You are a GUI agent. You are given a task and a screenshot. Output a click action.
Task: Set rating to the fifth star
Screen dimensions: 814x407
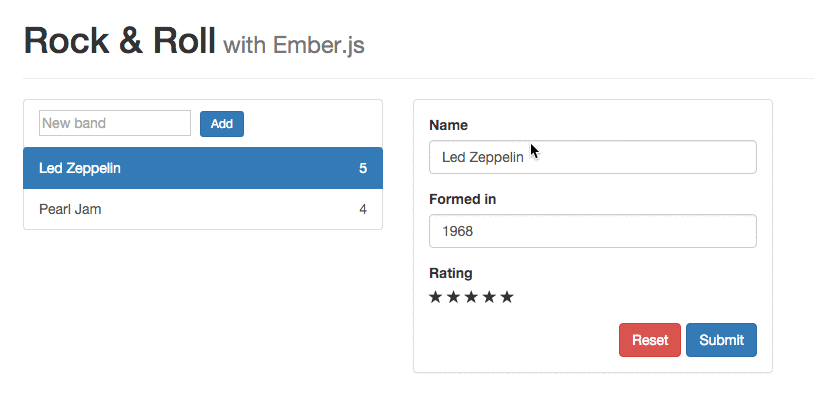507,297
